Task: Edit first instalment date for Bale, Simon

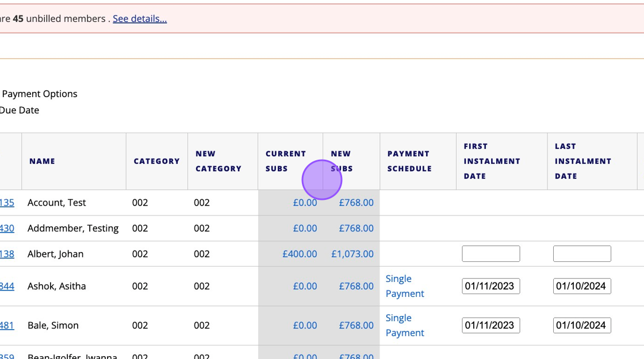Action: click(491, 325)
